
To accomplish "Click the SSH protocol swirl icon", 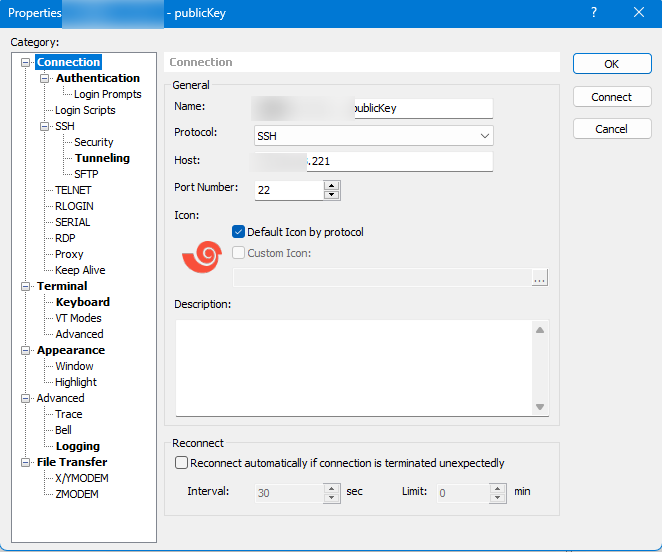I will point(201,258).
